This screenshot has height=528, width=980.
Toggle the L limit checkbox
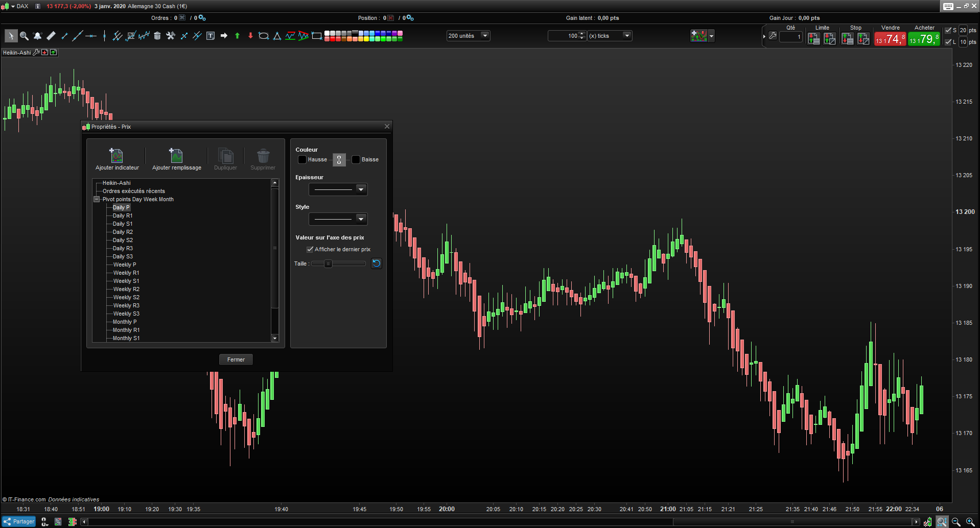click(x=948, y=42)
